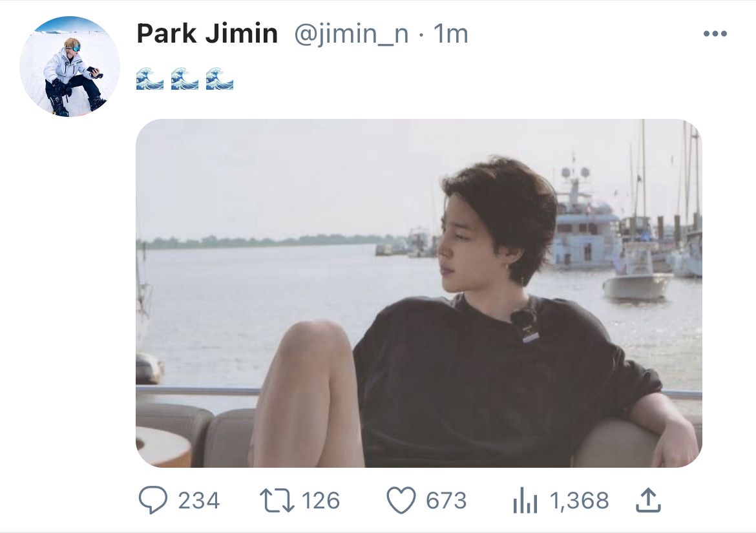Click the middle wave emoji in the tweet
This screenshot has width=756, height=533.
(185, 80)
